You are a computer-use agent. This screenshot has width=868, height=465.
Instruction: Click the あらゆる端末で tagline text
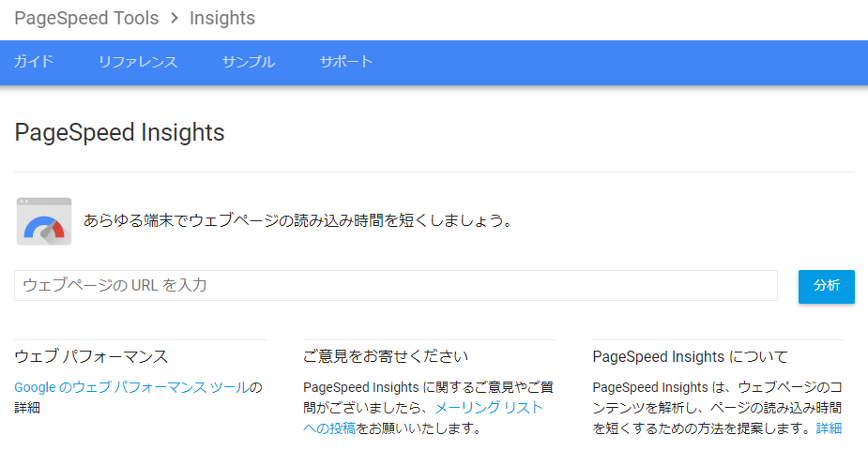(x=297, y=221)
